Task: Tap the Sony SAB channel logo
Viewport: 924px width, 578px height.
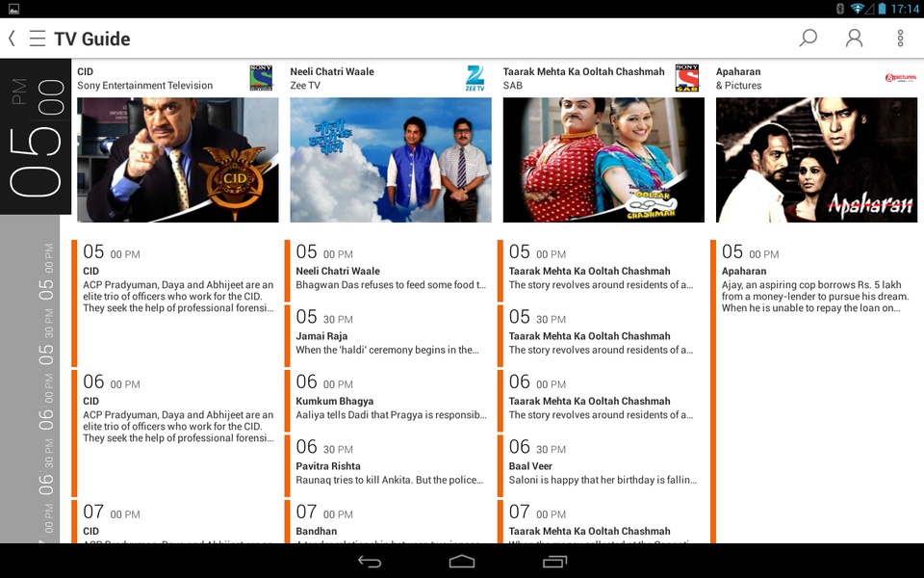Action: pos(686,78)
